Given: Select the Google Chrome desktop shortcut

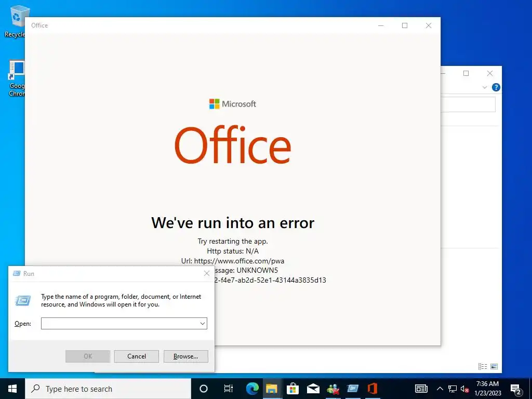Looking at the screenshot, I should pos(17,78).
